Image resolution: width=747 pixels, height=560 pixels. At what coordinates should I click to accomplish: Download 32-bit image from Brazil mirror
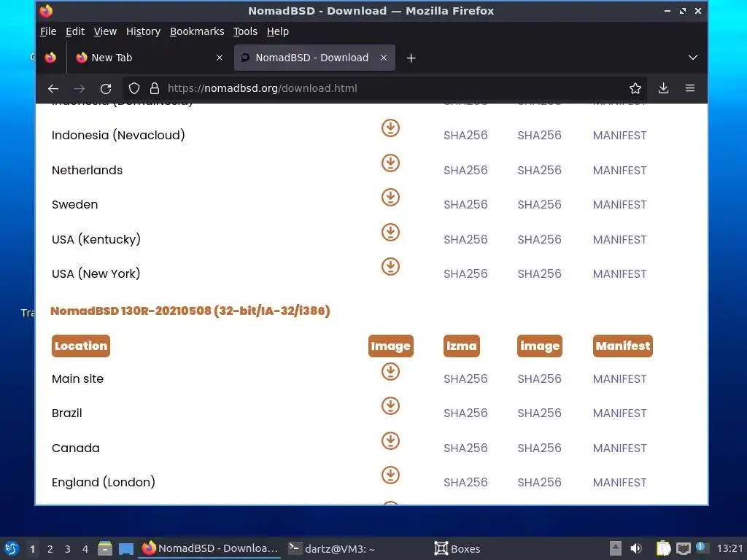point(390,406)
